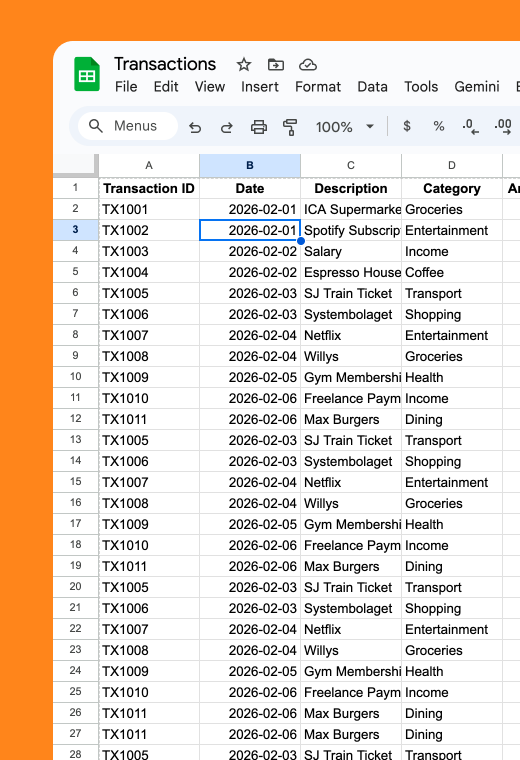The width and height of the screenshot is (520, 760).
Task: Open the zoom 100% dropdown
Action: [x=345, y=127]
